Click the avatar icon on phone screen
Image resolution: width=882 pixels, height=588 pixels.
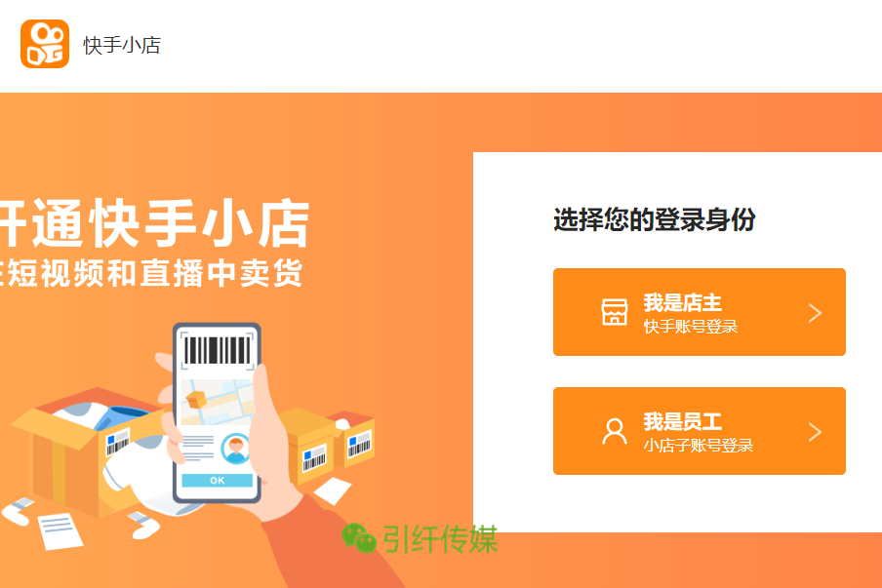coord(236,449)
